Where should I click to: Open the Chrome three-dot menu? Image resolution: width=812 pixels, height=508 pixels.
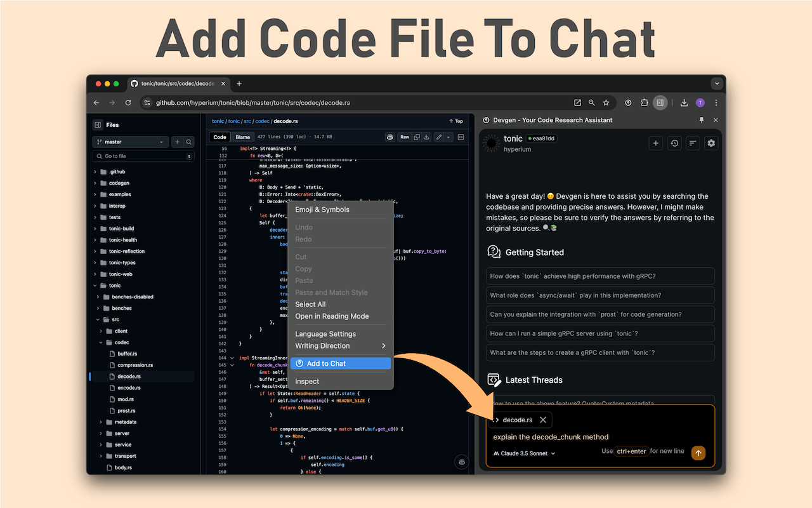point(716,103)
